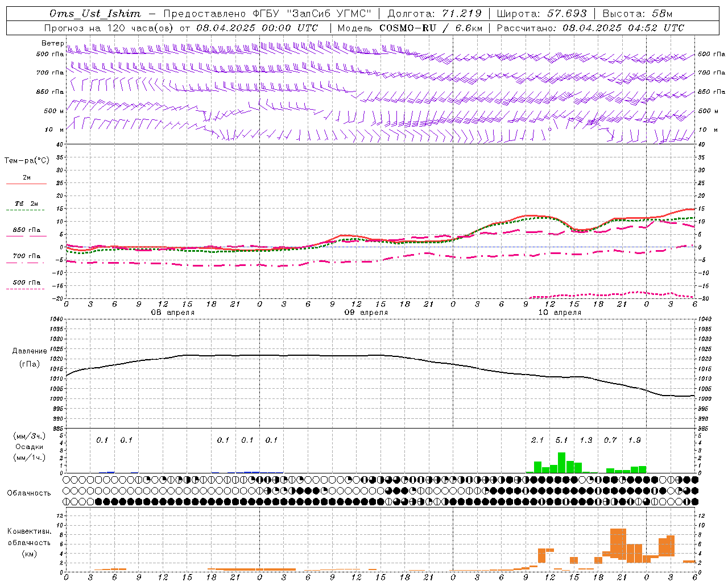Click the Осадки panel label

click(x=30, y=447)
